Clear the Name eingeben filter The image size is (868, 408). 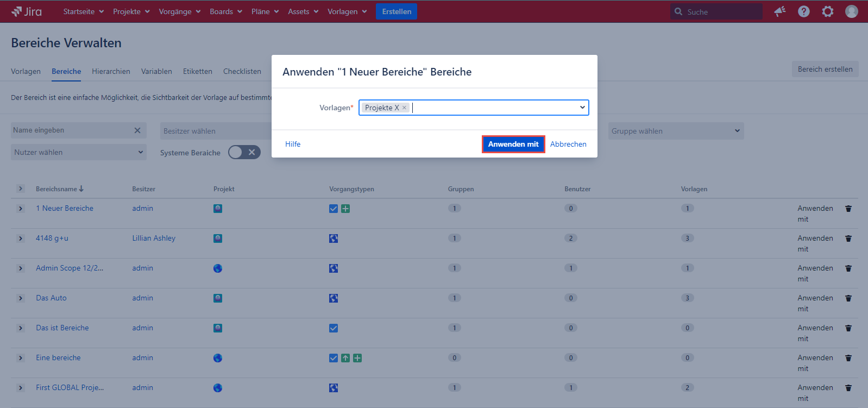click(x=137, y=130)
